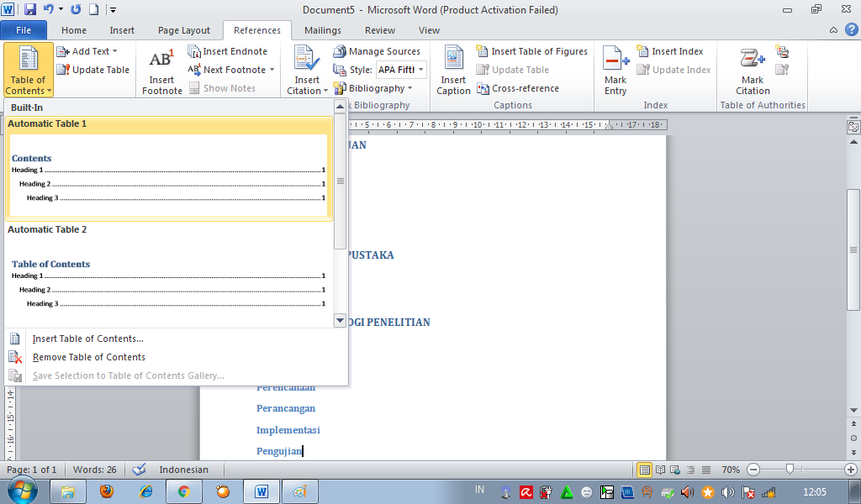The height and width of the screenshot is (504, 861).
Task: Open the Cross-reference dialog
Action: pyautogui.click(x=531, y=87)
